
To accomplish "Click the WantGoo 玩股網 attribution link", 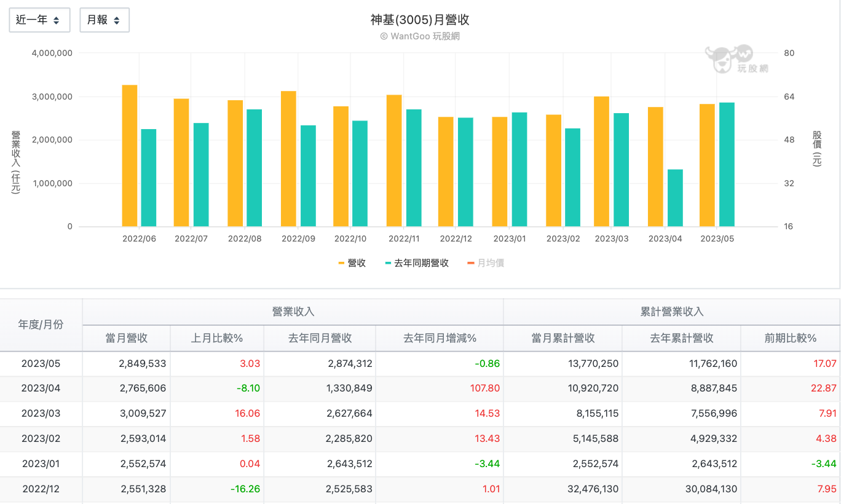I will point(420,36).
